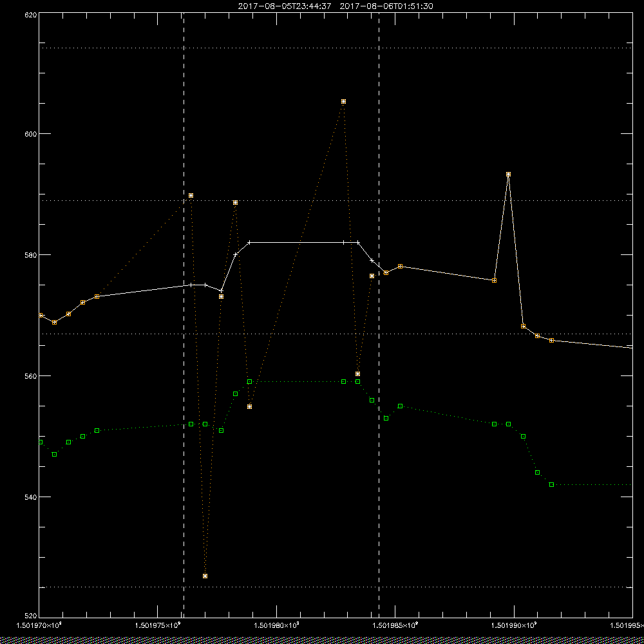This screenshot has height=644, width=644.
Task: Click the 1.501985×10⁹ x-axis label
Action: coord(395,625)
